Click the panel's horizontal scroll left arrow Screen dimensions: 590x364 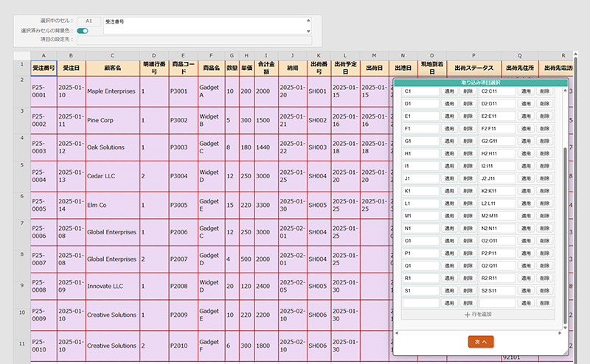[397, 333]
